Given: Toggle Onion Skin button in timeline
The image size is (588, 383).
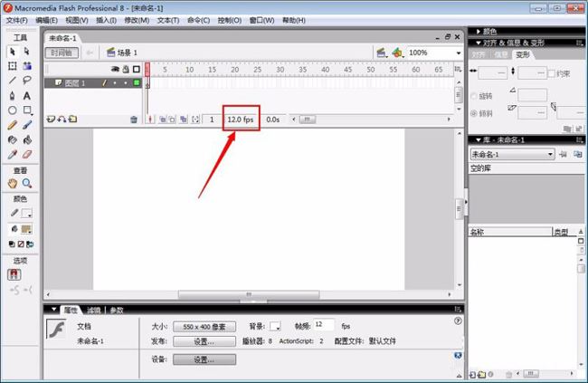Looking at the screenshot, I should 162,120.
